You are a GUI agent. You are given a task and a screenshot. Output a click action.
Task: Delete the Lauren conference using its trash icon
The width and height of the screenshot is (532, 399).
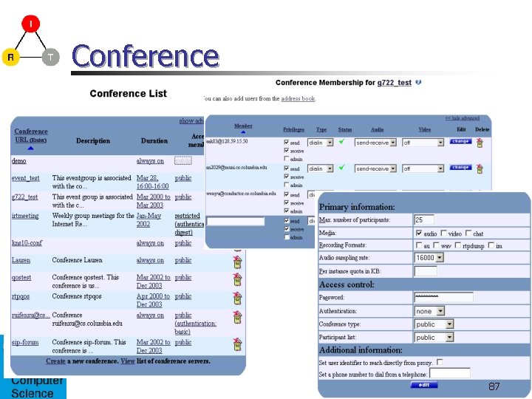click(x=237, y=262)
